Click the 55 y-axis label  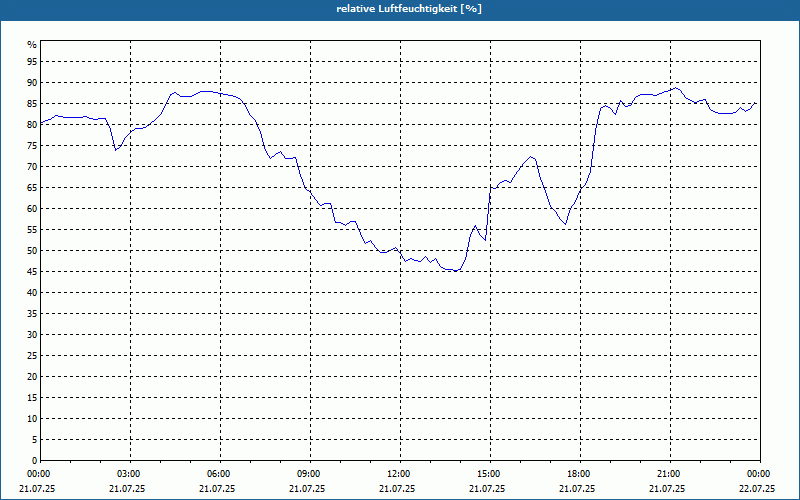point(32,230)
